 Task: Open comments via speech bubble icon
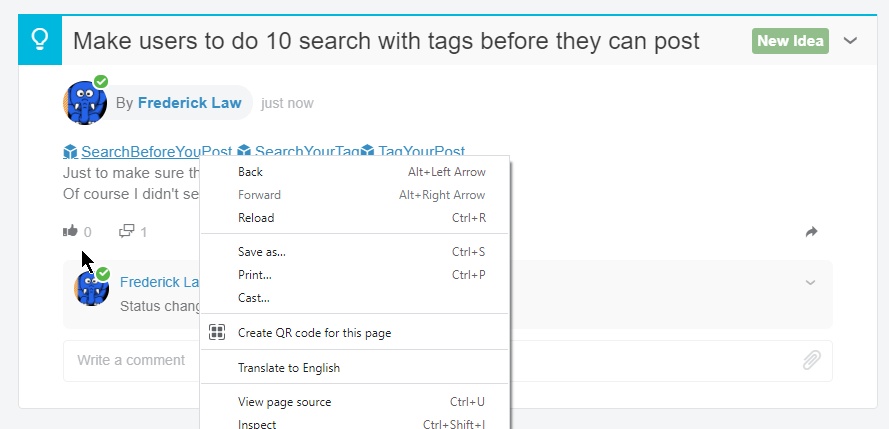pos(126,231)
